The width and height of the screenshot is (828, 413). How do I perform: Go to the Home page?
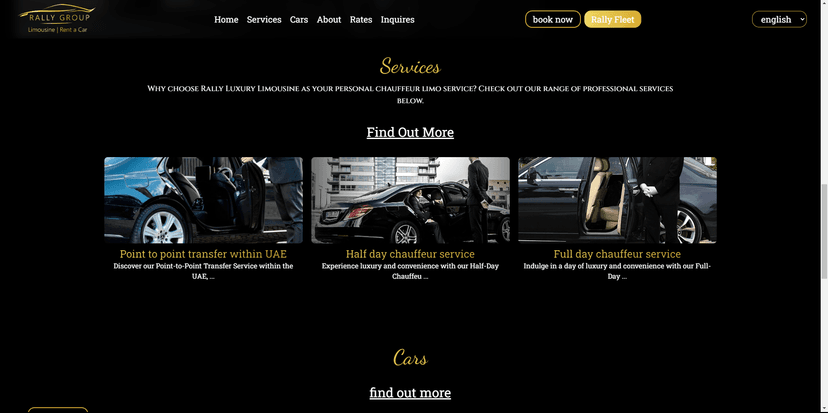(x=226, y=19)
